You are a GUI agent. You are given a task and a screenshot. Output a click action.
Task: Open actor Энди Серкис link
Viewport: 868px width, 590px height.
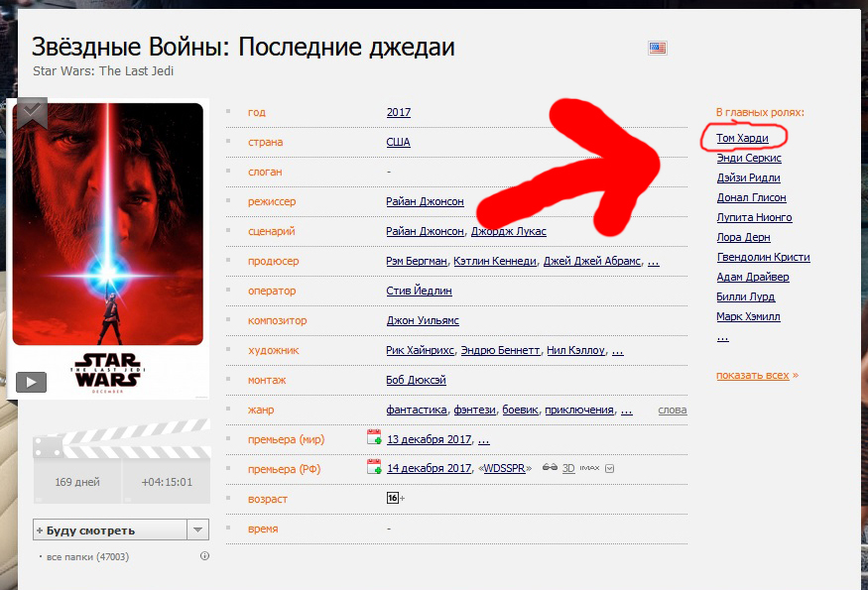749,158
